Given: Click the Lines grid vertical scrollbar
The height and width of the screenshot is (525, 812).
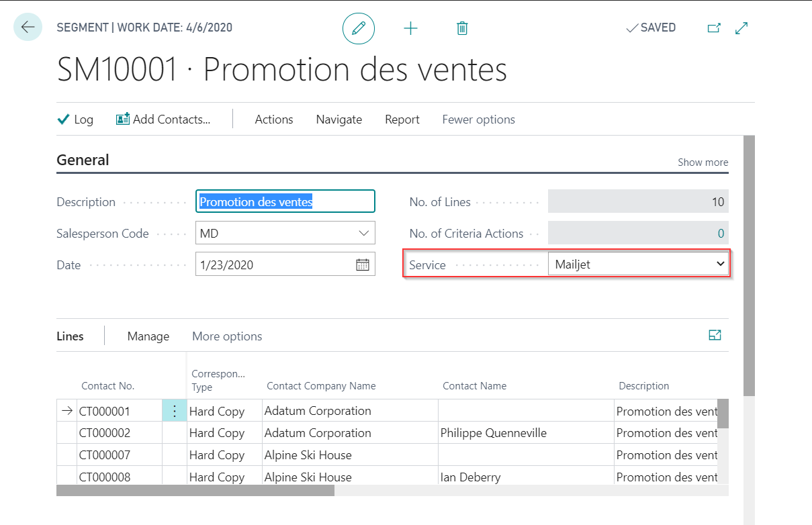Looking at the screenshot, I should [x=723, y=414].
